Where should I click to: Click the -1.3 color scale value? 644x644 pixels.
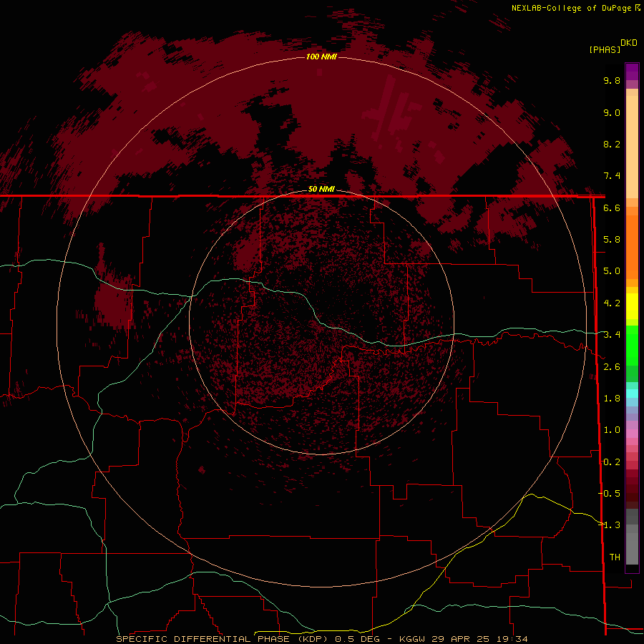point(609,525)
